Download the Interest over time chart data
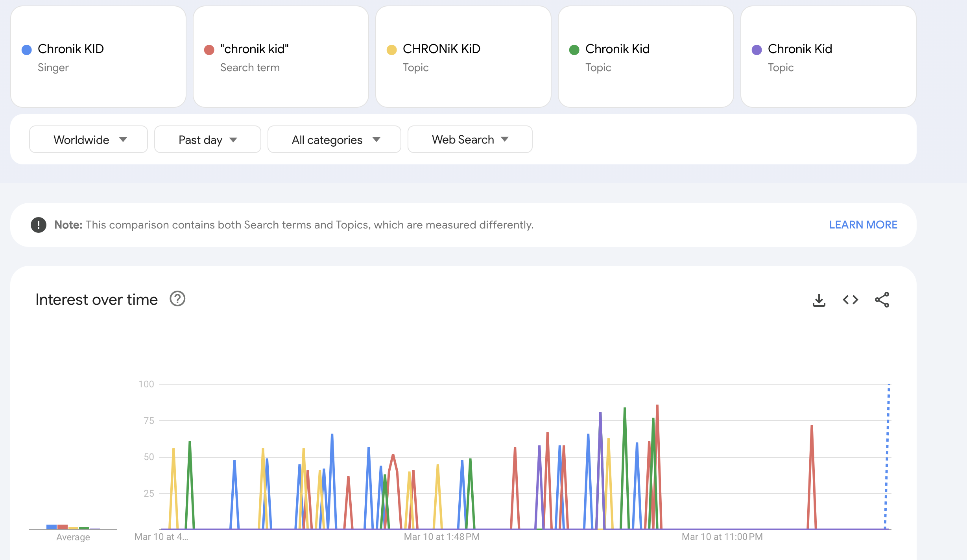This screenshot has height=560, width=967. (x=819, y=300)
